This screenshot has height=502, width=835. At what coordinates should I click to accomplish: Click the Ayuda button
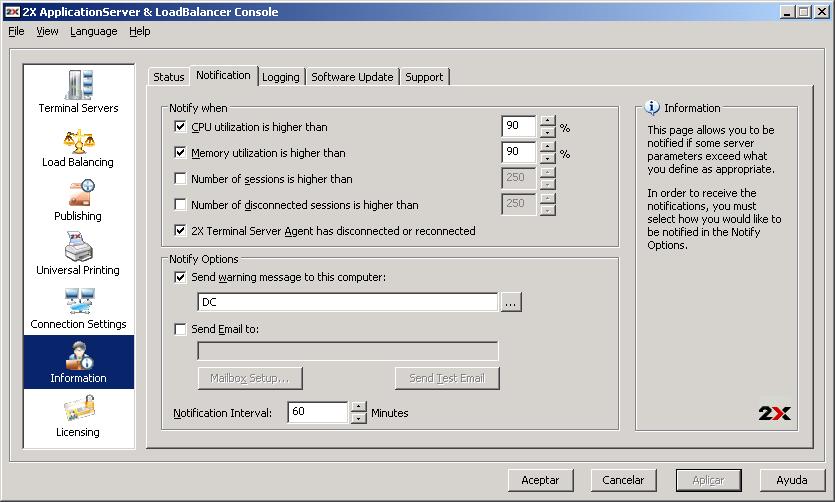point(792,480)
